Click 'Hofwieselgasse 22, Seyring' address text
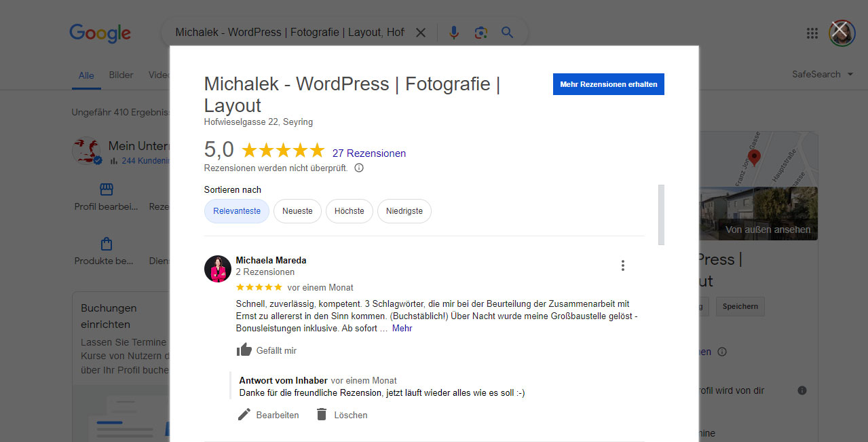 point(259,122)
